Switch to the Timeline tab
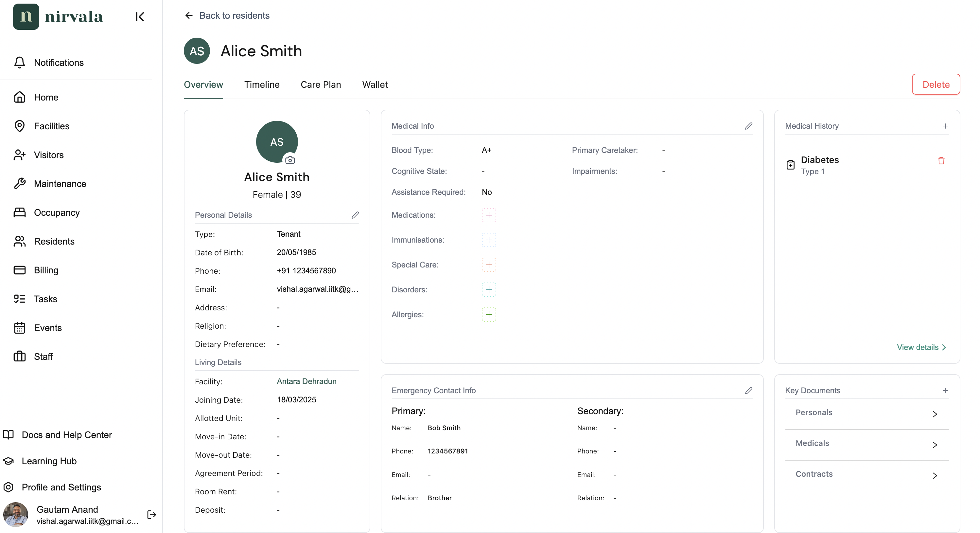The height and width of the screenshot is (533, 980). (x=262, y=84)
